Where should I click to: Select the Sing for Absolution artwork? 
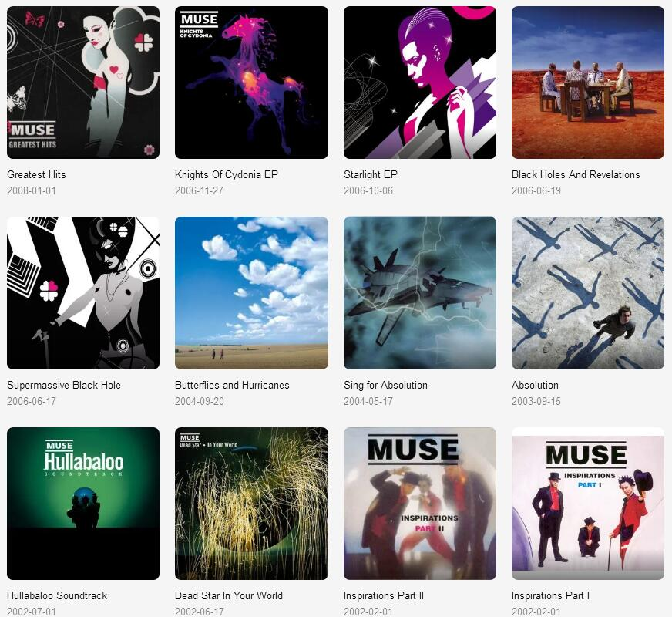click(420, 293)
